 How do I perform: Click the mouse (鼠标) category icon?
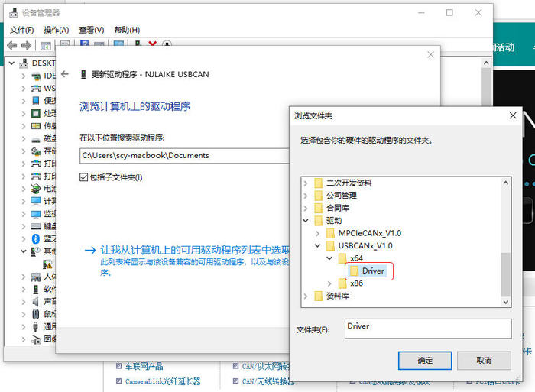[x=35, y=314]
